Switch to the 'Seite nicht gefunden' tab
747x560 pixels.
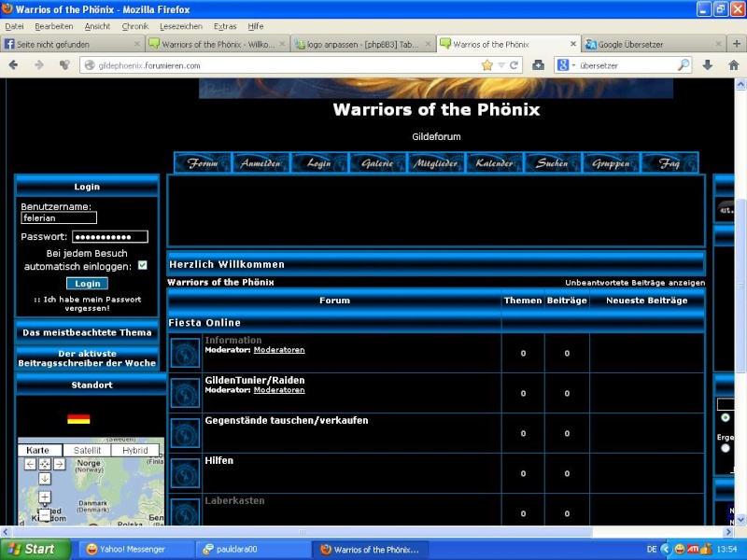point(73,44)
